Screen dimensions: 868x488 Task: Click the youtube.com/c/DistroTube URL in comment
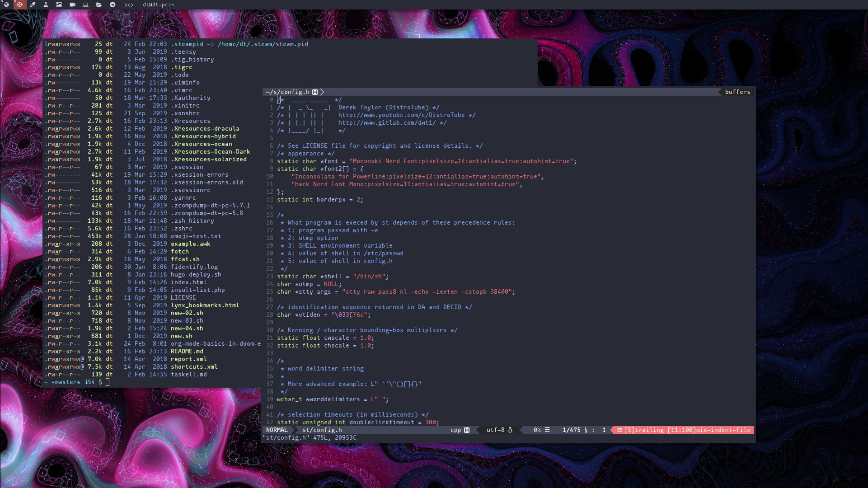pyautogui.click(x=401, y=115)
